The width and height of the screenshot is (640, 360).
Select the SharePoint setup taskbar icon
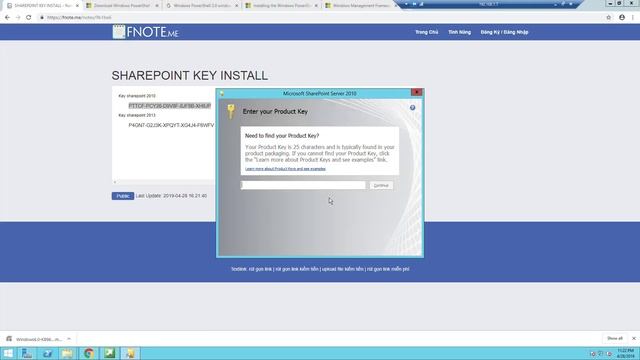point(130,353)
